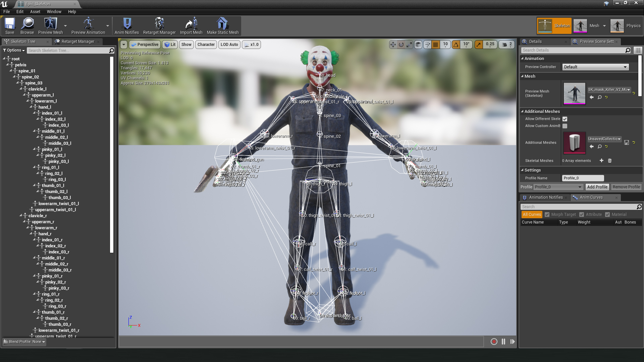This screenshot has width=644, height=362.
Task: Open Preview Controller Default dropdown
Action: pyautogui.click(x=595, y=67)
